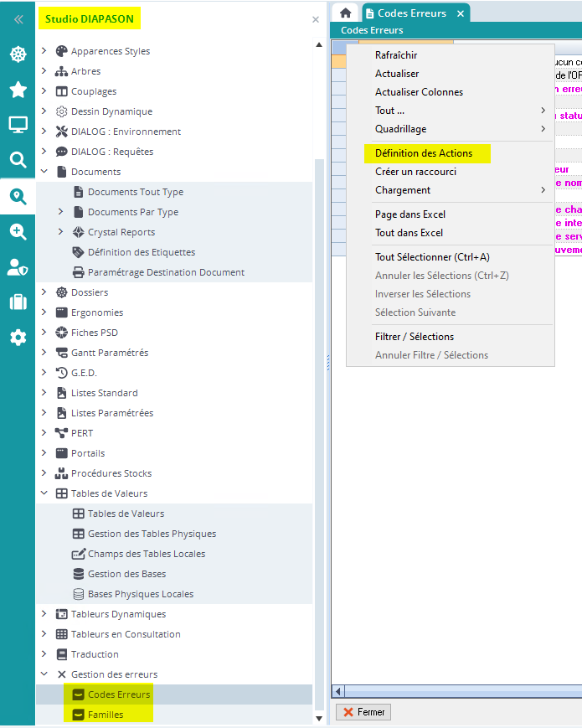The image size is (582, 728).
Task: Select Définition des Actions menu entry
Action: point(424,153)
